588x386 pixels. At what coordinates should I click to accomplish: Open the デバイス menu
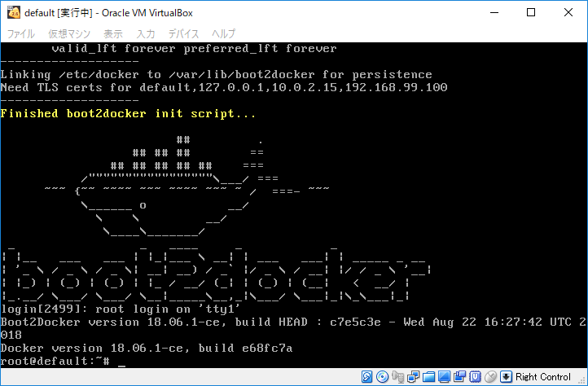click(x=183, y=33)
